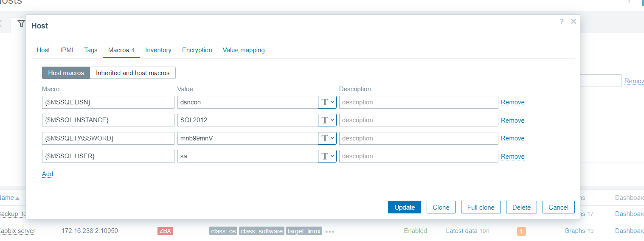Click the Add macro link
The image size is (644, 241).
(x=48, y=174)
